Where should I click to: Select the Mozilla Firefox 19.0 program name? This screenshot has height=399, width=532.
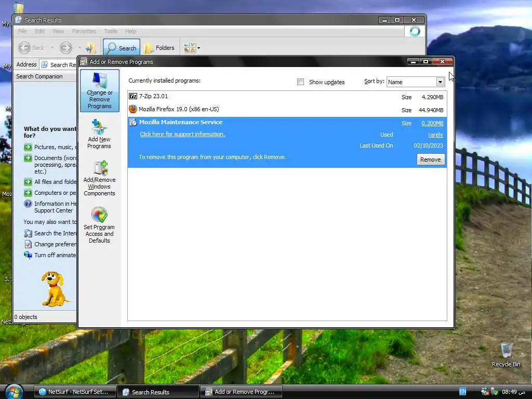[x=179, y=109]
